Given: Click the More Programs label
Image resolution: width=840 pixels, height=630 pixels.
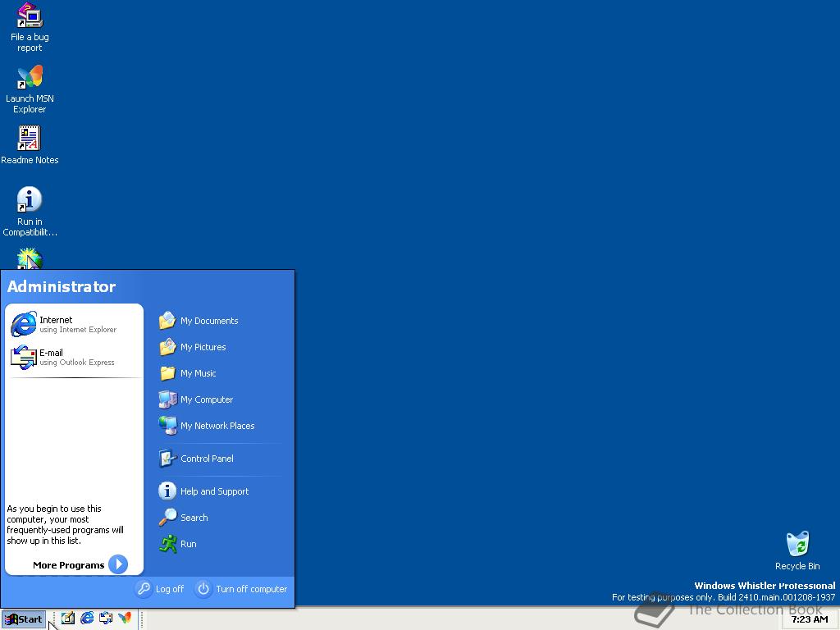Looking at the screenshot, I should point(69,565).
